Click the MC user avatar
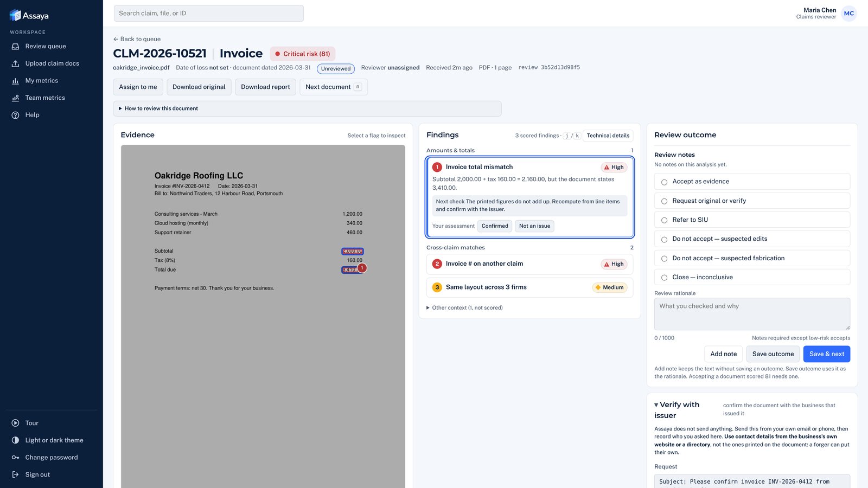 tap(849, 14)
